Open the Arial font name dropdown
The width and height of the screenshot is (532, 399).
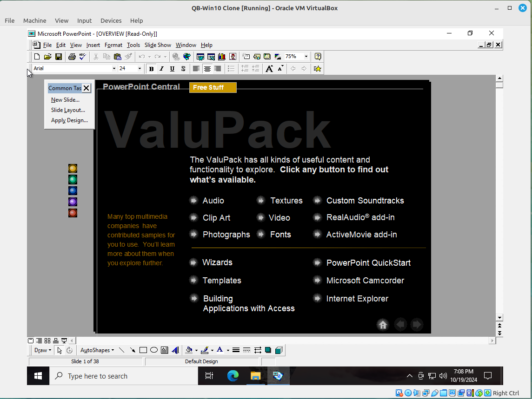click(114, 68)
